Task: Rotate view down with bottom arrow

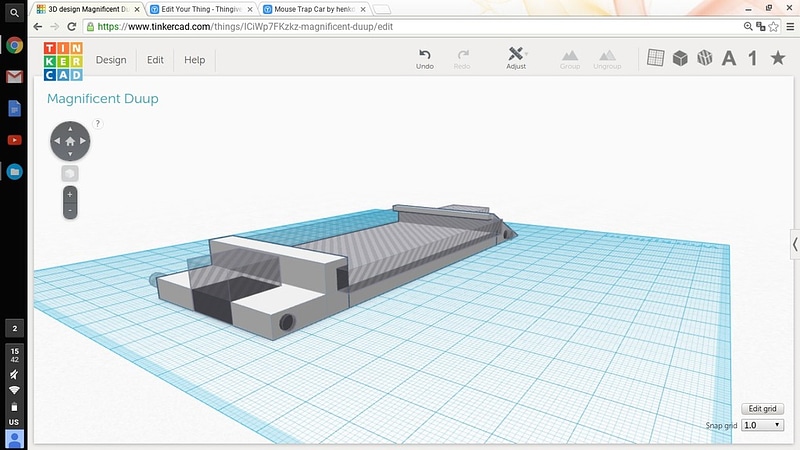Action: tap(70, 154)
